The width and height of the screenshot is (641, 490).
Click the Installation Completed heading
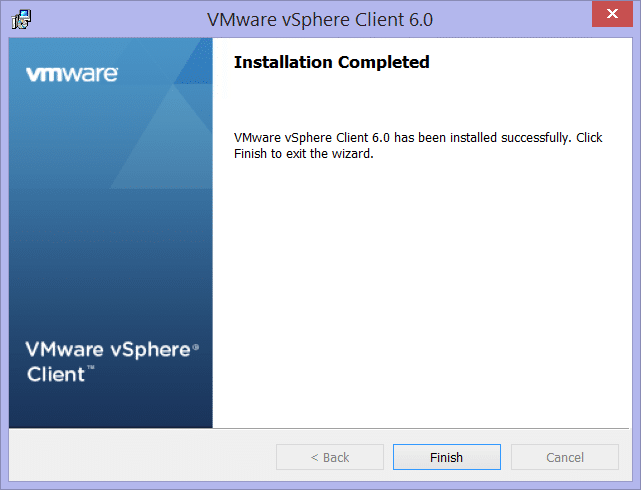point(332,62)
